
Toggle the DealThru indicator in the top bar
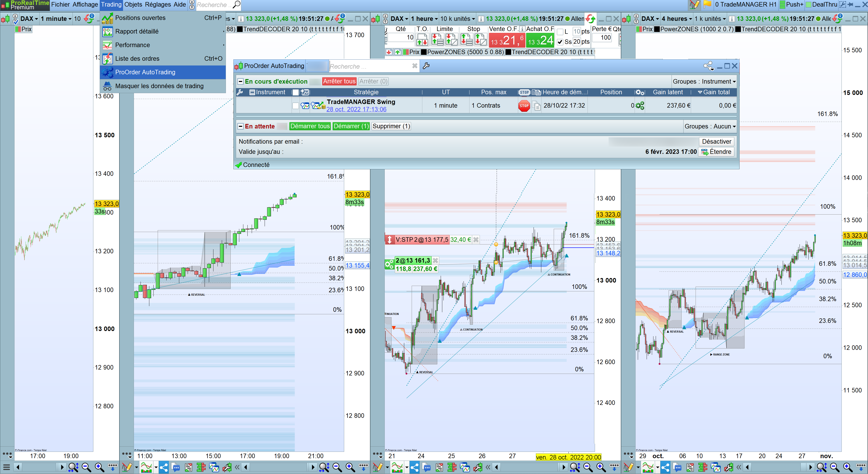click(x=808, y=4)
